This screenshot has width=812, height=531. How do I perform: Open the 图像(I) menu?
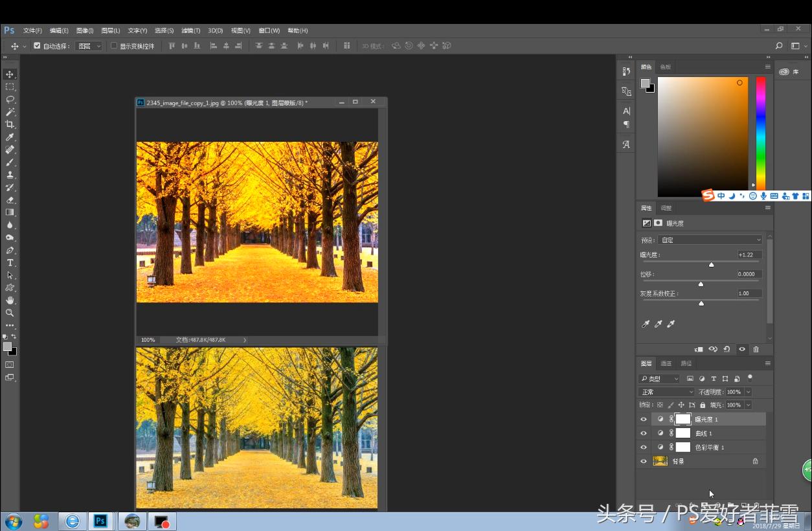85,30
